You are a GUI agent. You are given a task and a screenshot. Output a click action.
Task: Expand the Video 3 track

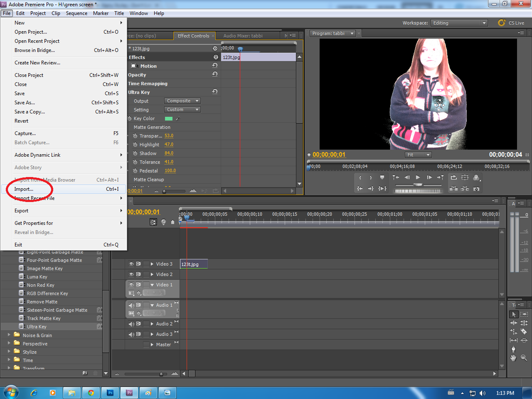(152, 264)
